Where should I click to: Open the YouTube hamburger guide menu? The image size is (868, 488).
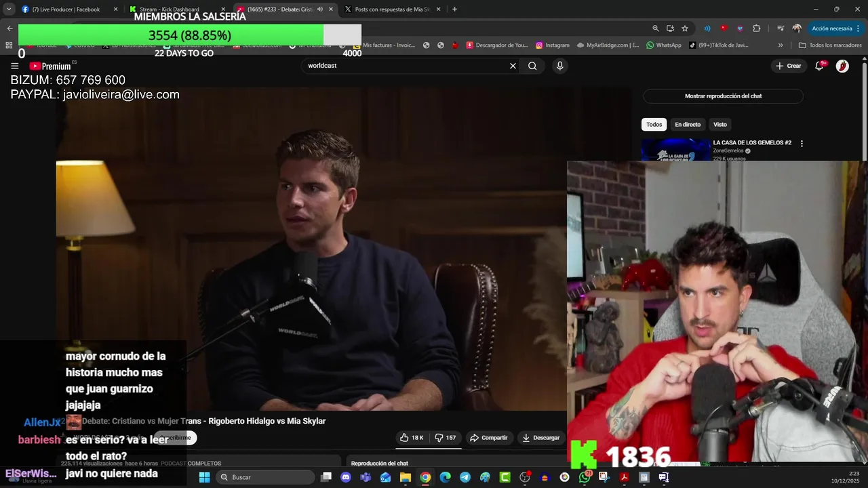[14, 66]
